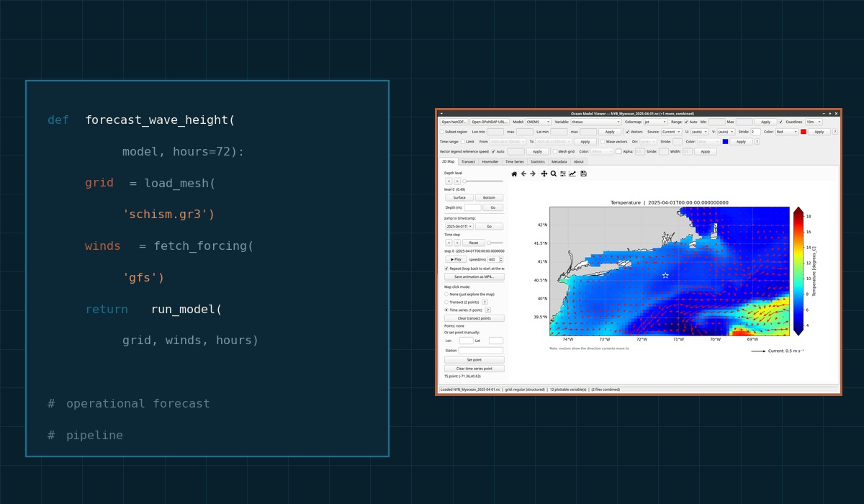Click the Bottom depth button
This screenshot has width=864, height=504.
[x=489, y=197]
